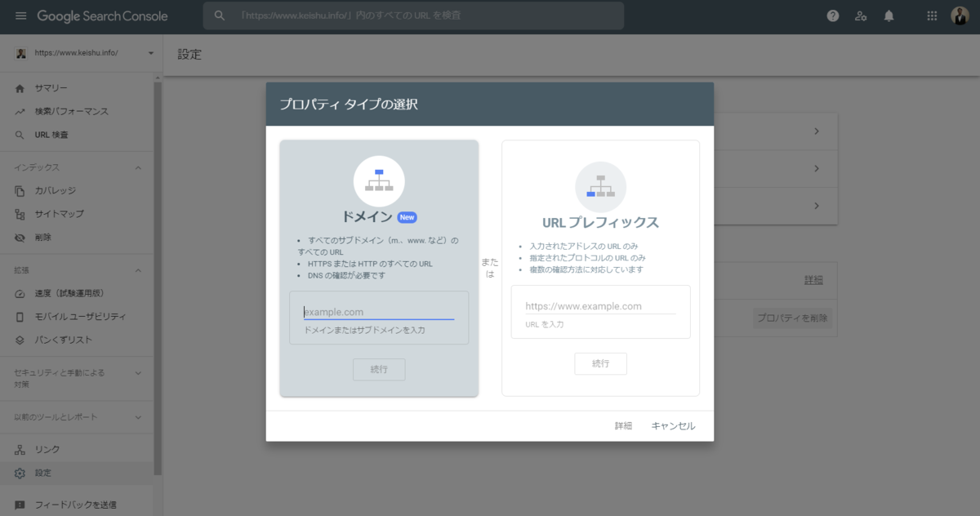Viewport: 980px width, 516px height.
Task: Open the property selector dropdown
Action: tap(151, 53)
